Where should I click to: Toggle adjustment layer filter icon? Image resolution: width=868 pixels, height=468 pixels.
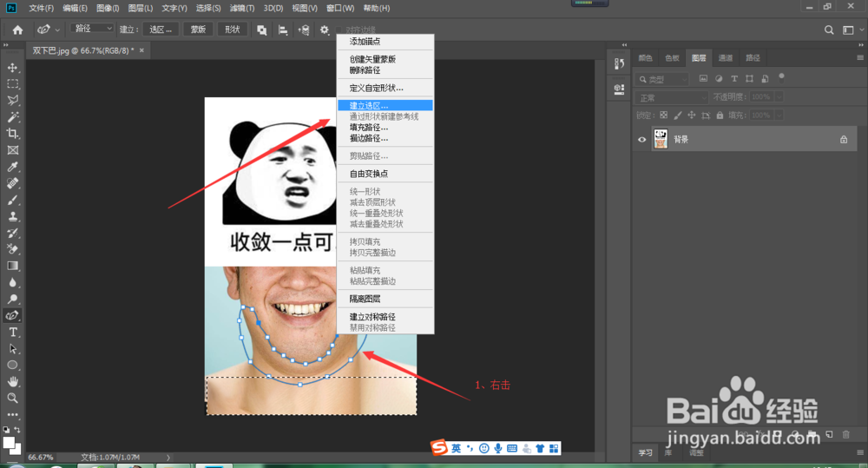click(719, 79)
